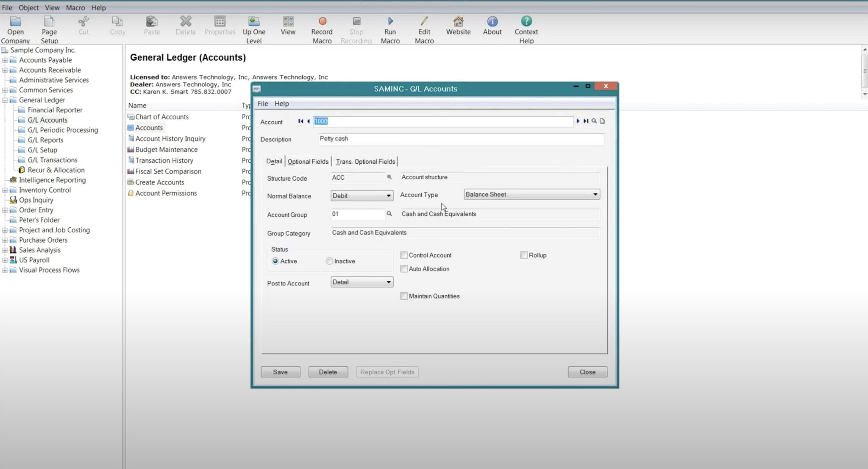Expand the Inventory Control tree node
Viewport: 868px width, 469px height.
click(x=5, y=190)
